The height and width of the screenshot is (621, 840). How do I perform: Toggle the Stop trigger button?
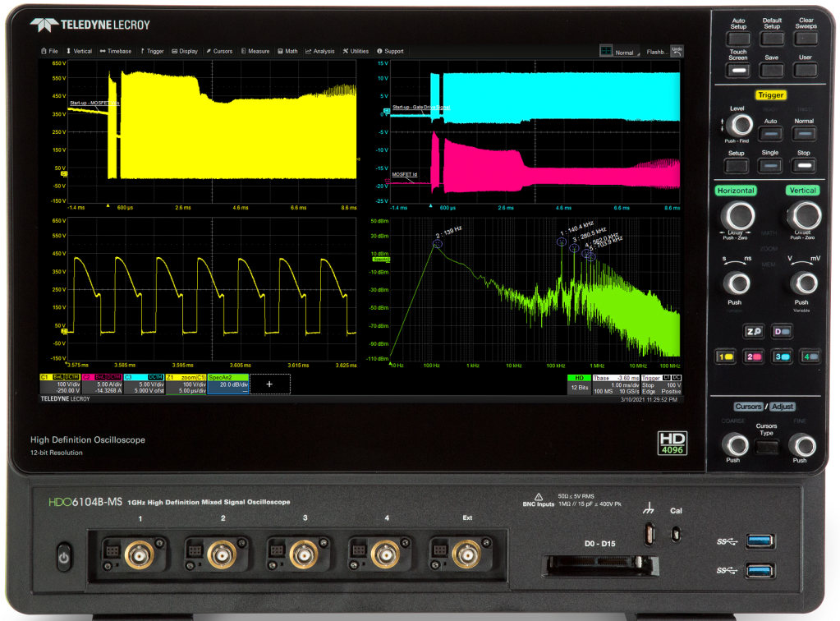pos(804,166)
